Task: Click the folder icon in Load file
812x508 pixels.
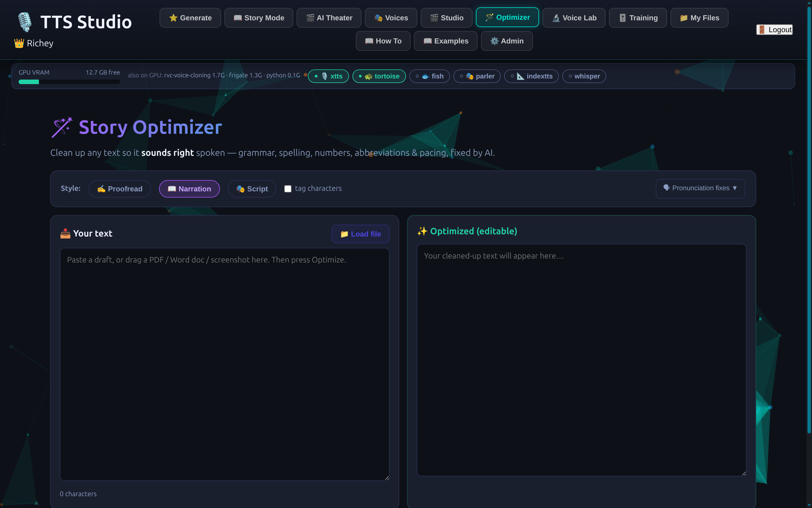Action: (344, 234)
